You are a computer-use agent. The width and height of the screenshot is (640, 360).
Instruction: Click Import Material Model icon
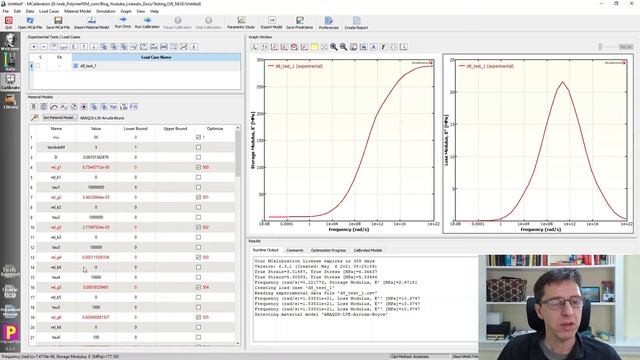point(91,22)
